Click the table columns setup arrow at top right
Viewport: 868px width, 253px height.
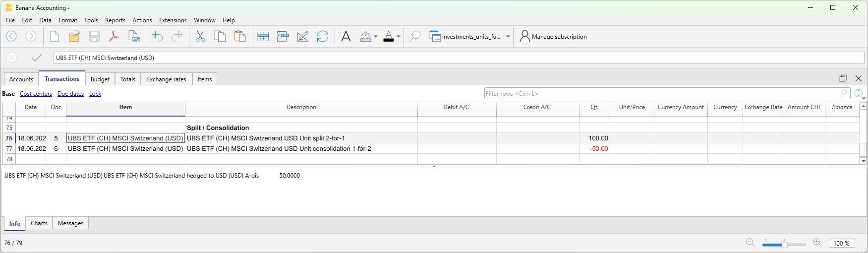[x=864, y=99]
